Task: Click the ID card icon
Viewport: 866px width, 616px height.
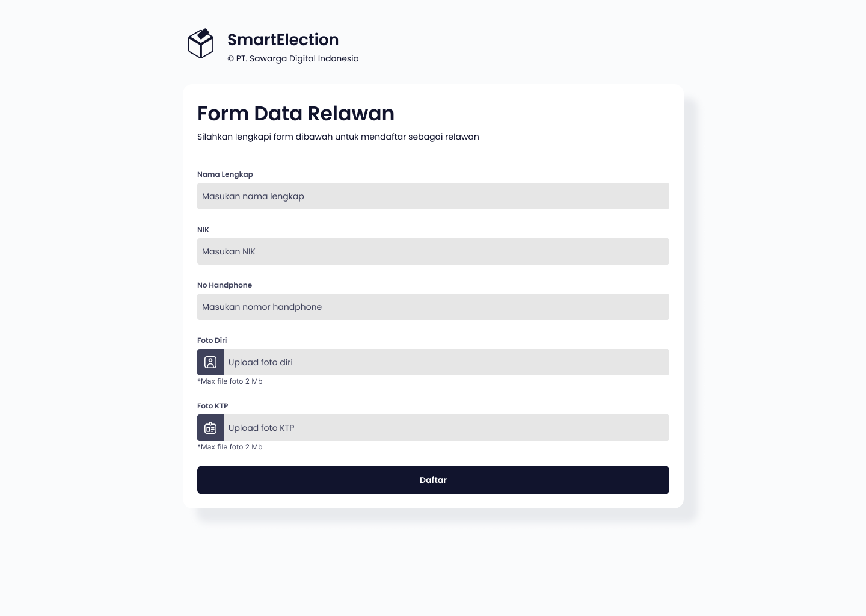Action: [210, 428]
